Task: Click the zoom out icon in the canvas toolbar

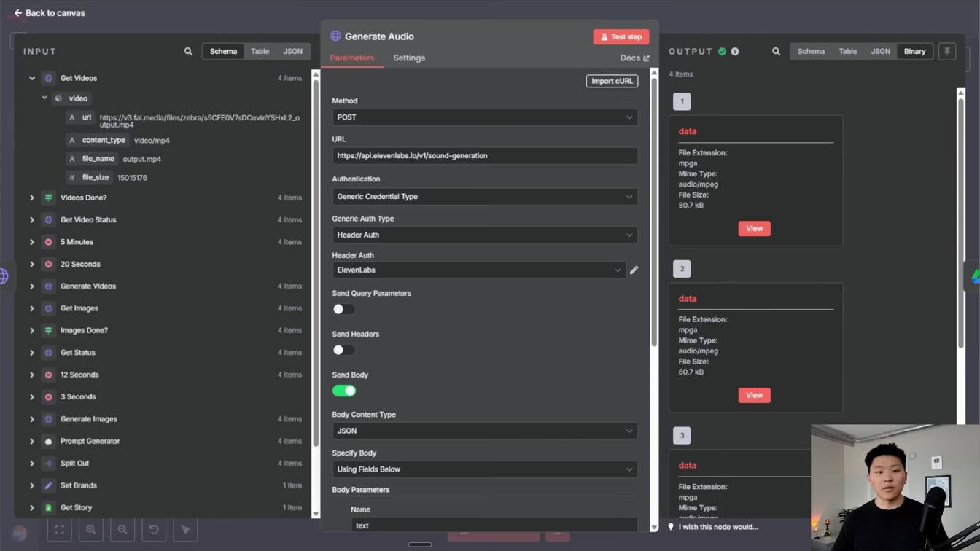Action: coord(122,530)
